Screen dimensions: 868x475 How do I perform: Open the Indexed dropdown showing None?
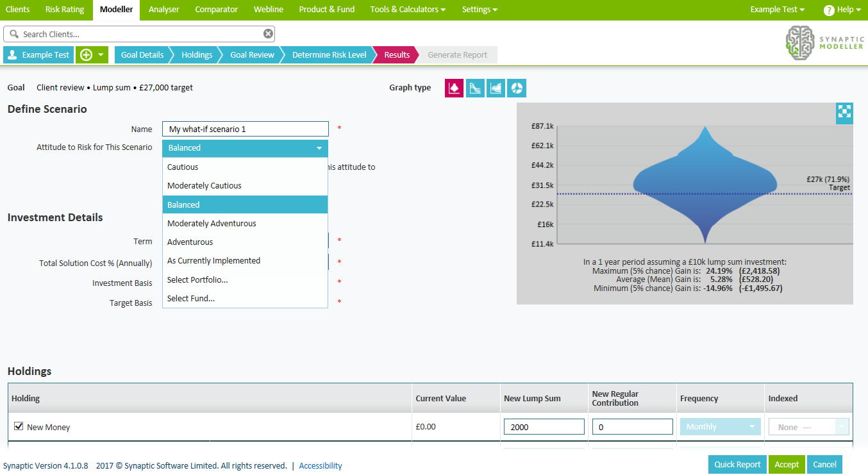pyautogui.click(x=809, y=427)
